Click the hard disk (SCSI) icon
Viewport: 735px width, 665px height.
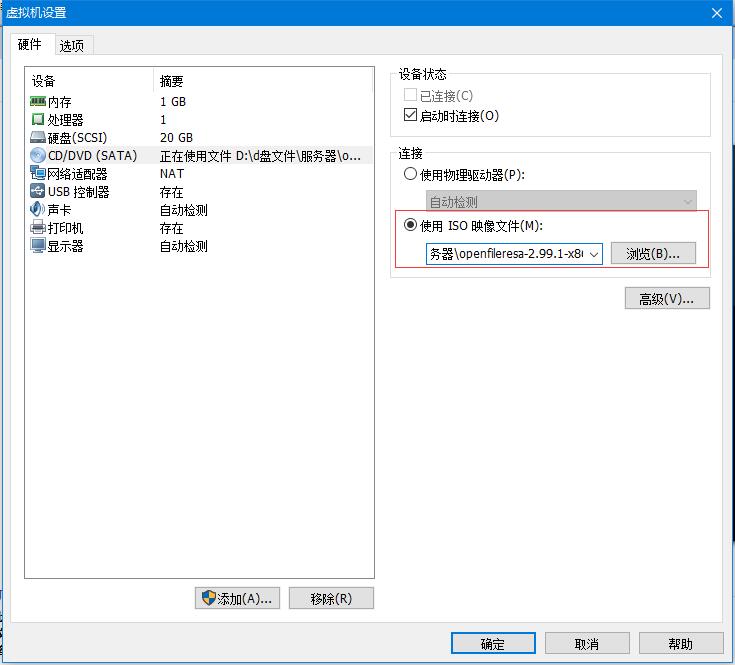click(x=38, y=137)
